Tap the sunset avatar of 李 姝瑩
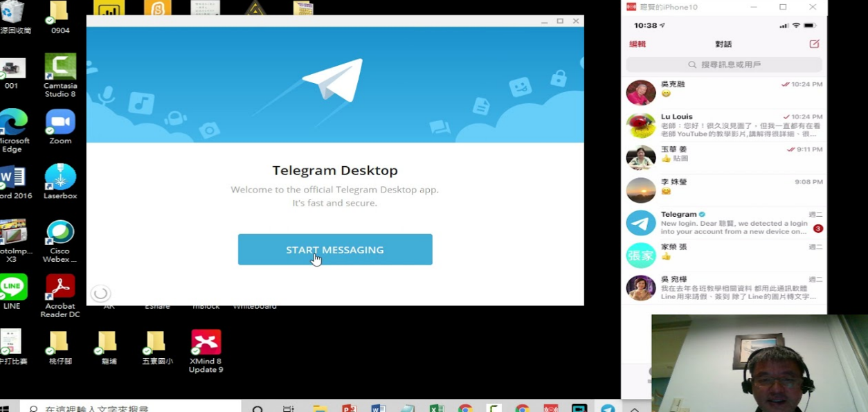The height and width of the screenshot is (412, 868). [x=641, y=190]
